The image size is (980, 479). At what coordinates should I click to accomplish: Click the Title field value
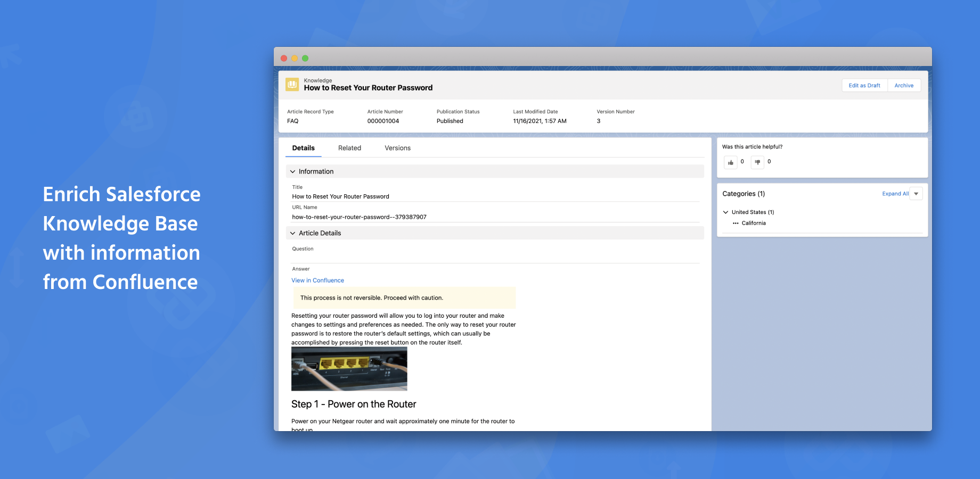341,196
